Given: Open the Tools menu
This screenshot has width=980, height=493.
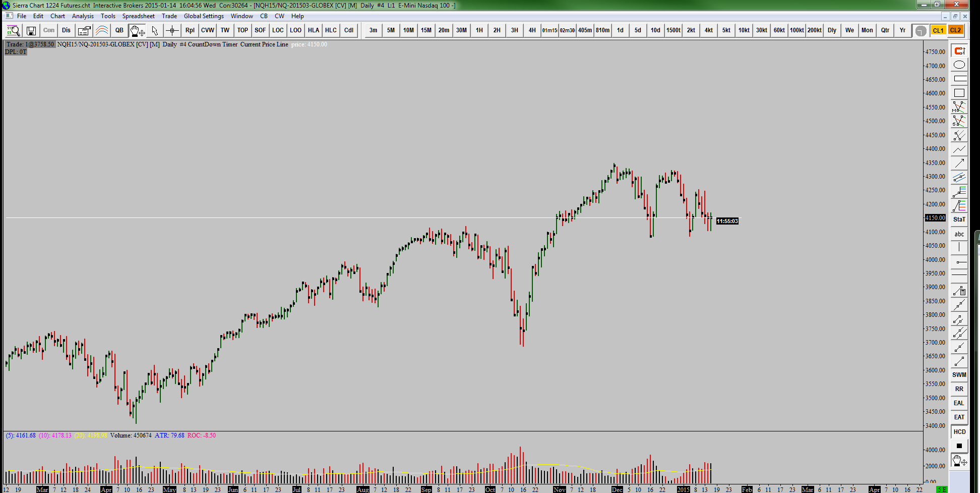Looking at the screenshot, I should tap(108, 16).
